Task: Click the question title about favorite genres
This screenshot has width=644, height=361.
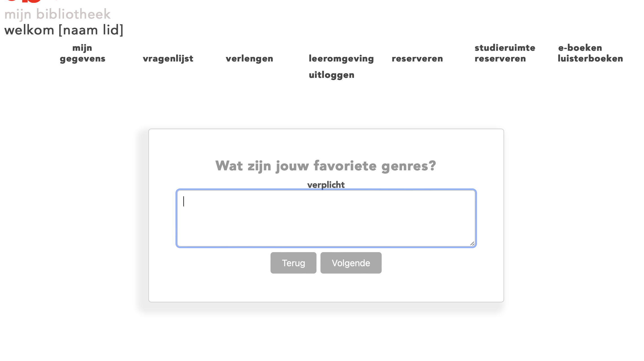Action: (325, 166)
